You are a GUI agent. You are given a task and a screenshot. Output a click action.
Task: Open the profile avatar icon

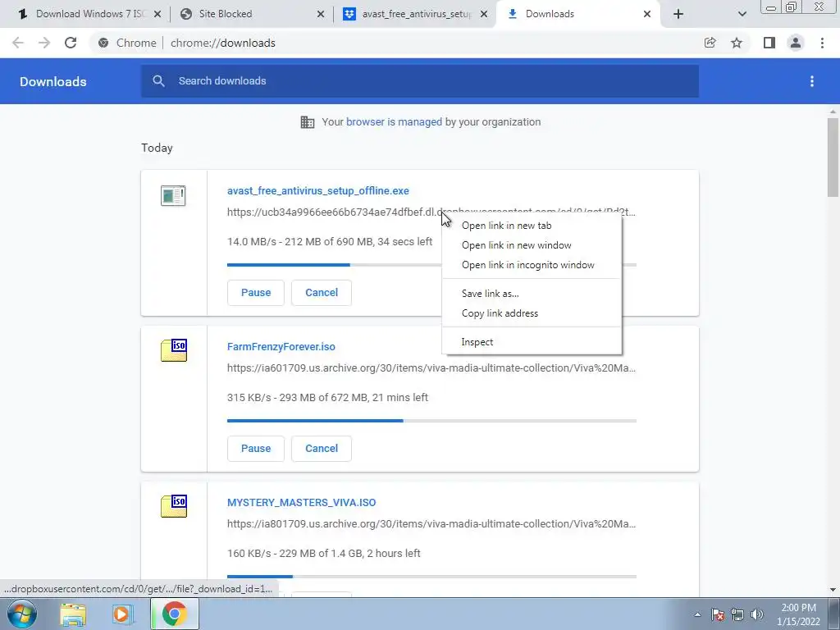click(796, 43)
